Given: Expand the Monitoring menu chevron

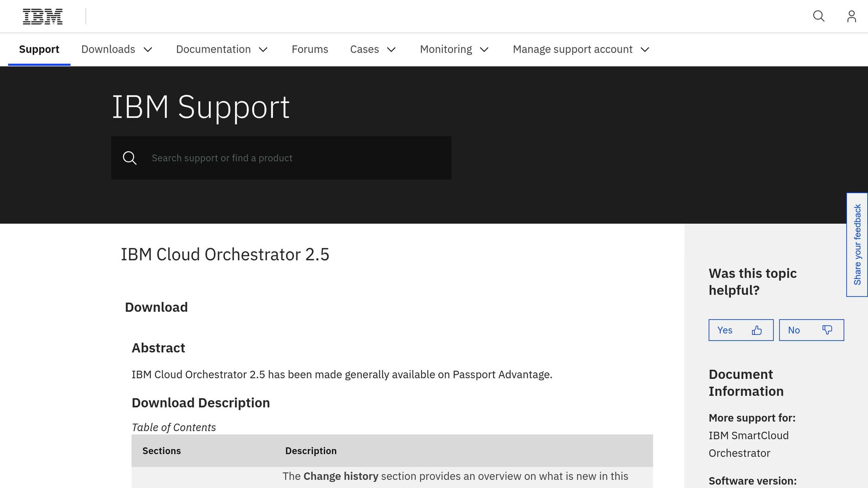Looking at the screenshot, I should coord(484,50).
